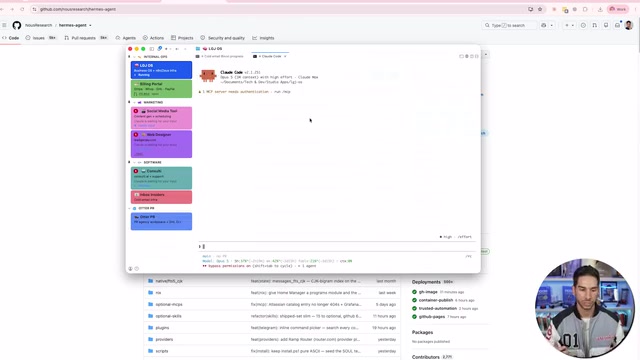Click red alert badge on Consulti card
The image size is (640, 360).
(x=136, y=171)
